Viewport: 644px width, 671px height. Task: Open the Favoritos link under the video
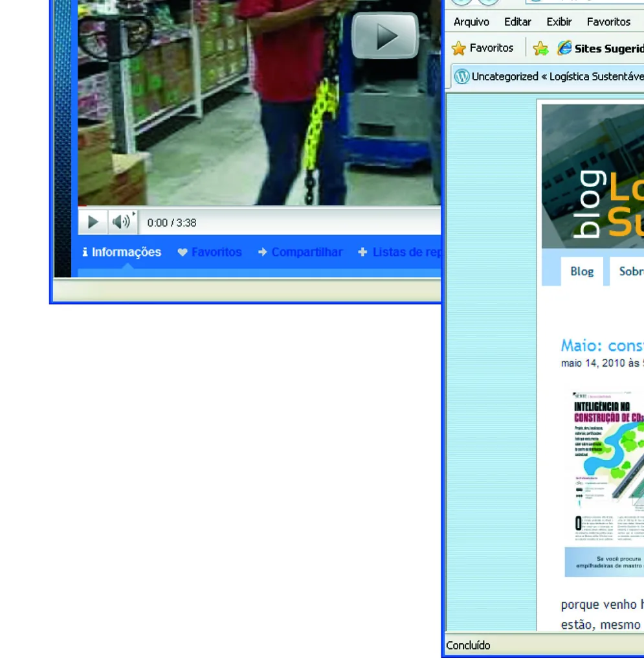(216, 252)
